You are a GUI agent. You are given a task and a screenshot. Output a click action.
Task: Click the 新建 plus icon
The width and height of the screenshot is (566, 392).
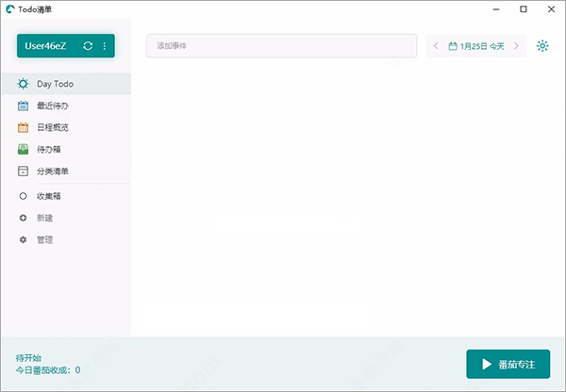click(23, 218)
